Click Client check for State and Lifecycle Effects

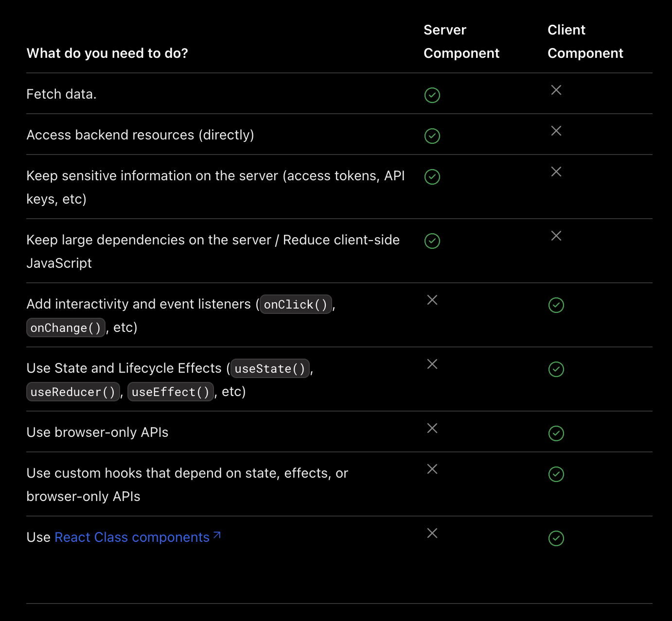(x=556, y=369)
